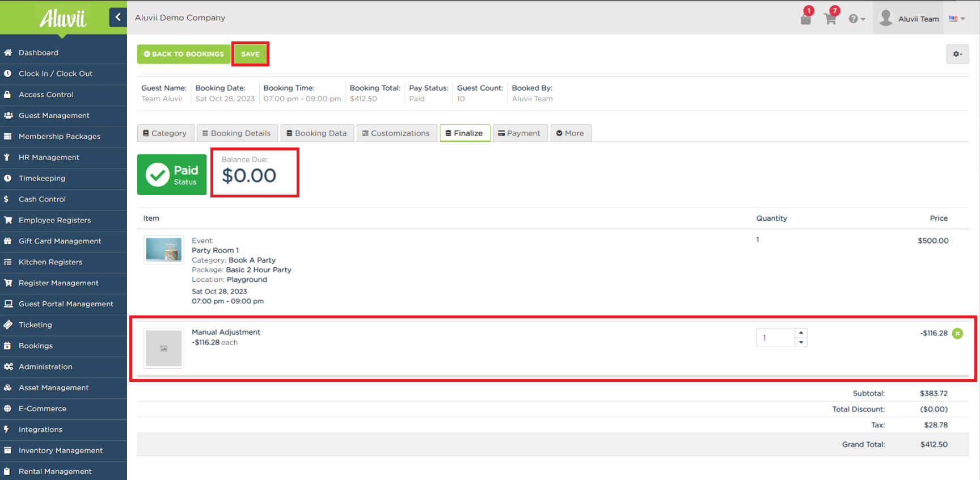Click the Subtotal value $383.72
Screen dimensions: 980x480
point(933,393)
